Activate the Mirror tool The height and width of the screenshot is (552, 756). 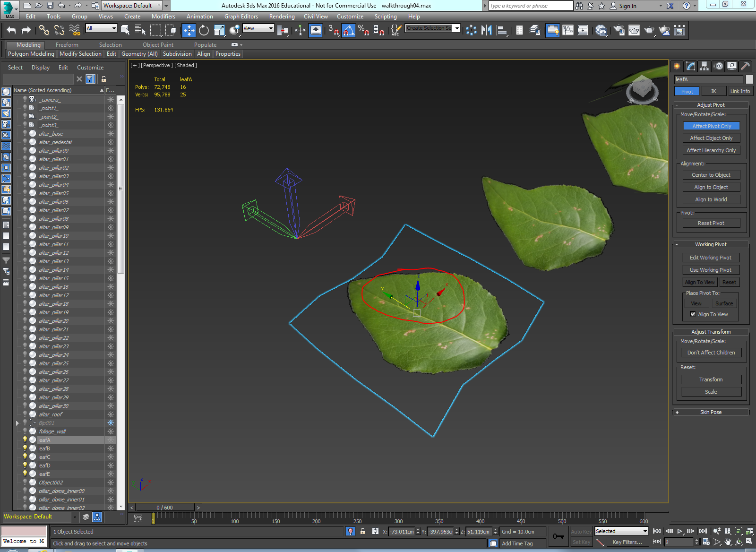486,30
